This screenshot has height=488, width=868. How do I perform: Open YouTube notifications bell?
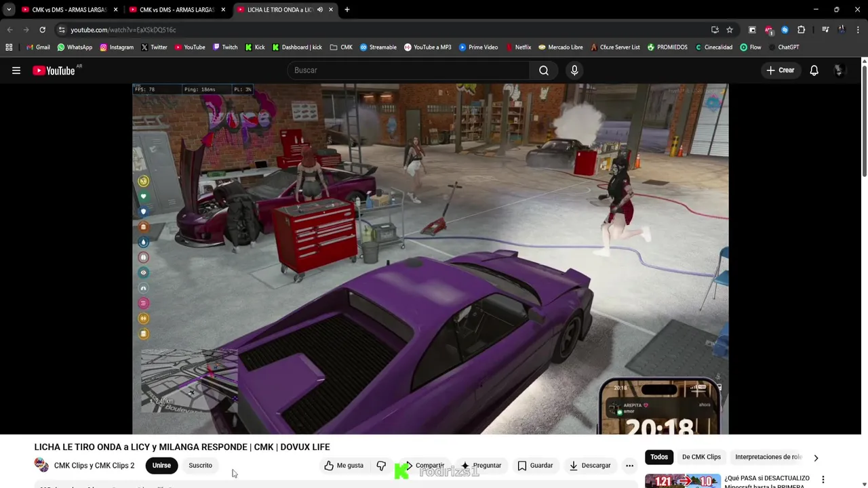click(x=814, y=70)
